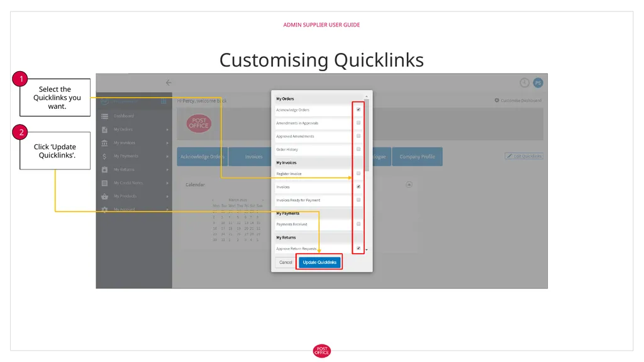Check the Payments Received checkbox
644x362 pixels.
pos(358,223)
